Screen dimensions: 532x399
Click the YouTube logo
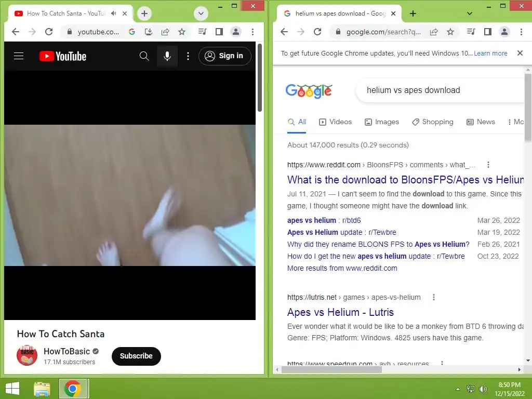click(63, 56)
